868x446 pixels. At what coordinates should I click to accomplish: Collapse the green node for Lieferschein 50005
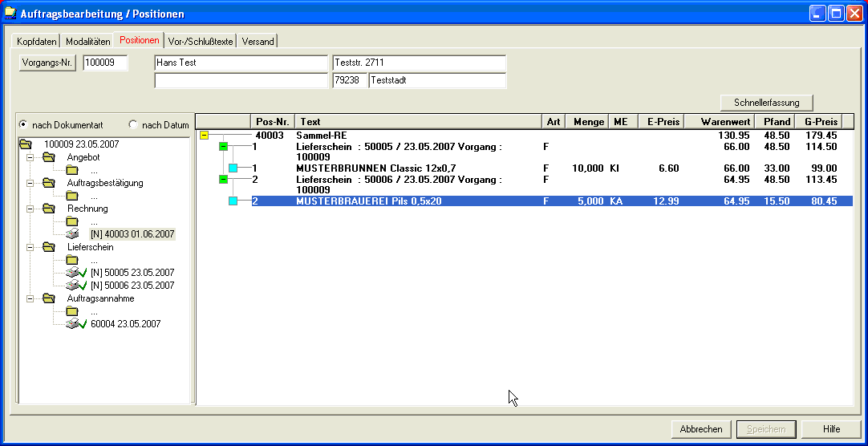[224, 147]
